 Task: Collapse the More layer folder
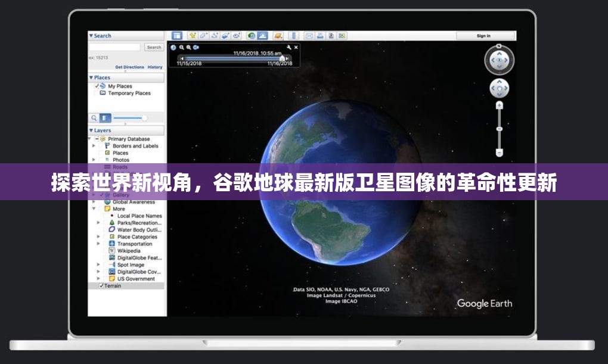point(94,209)
